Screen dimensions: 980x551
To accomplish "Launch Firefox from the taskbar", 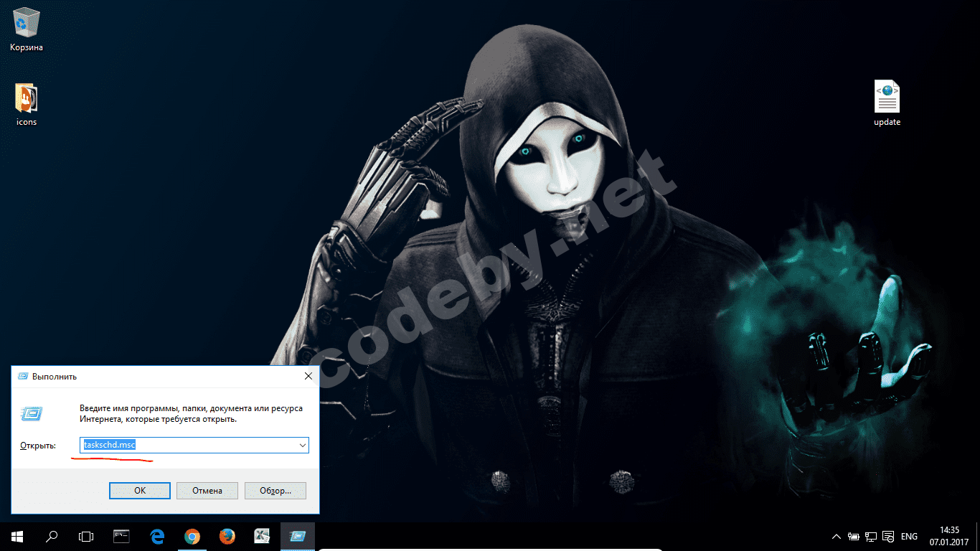I will point(227,536).
